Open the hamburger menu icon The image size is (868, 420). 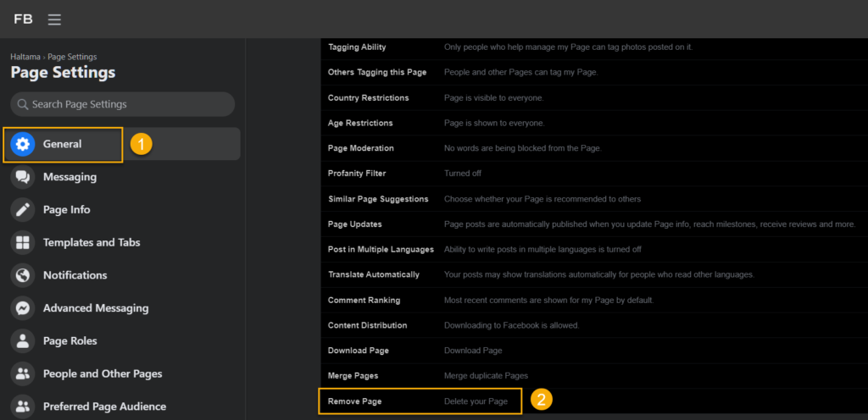pyautogui.click(x=54, y=19)
